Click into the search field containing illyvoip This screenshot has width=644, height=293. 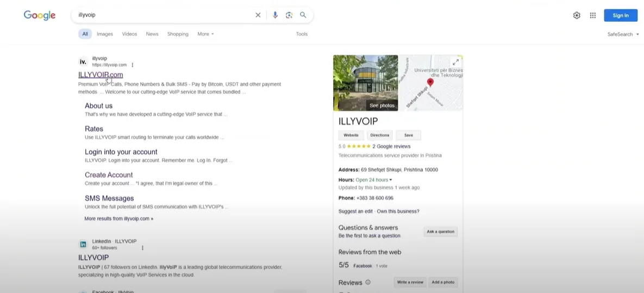(164, 15)
